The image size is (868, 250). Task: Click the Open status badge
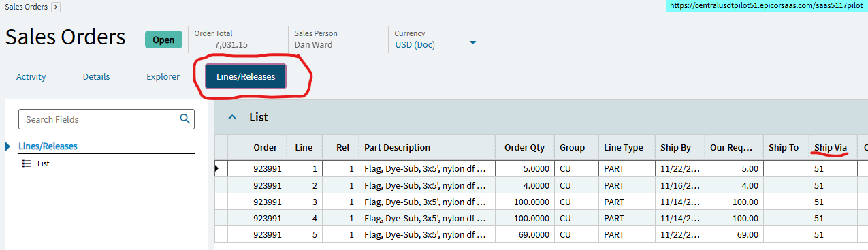coord(163,40)
